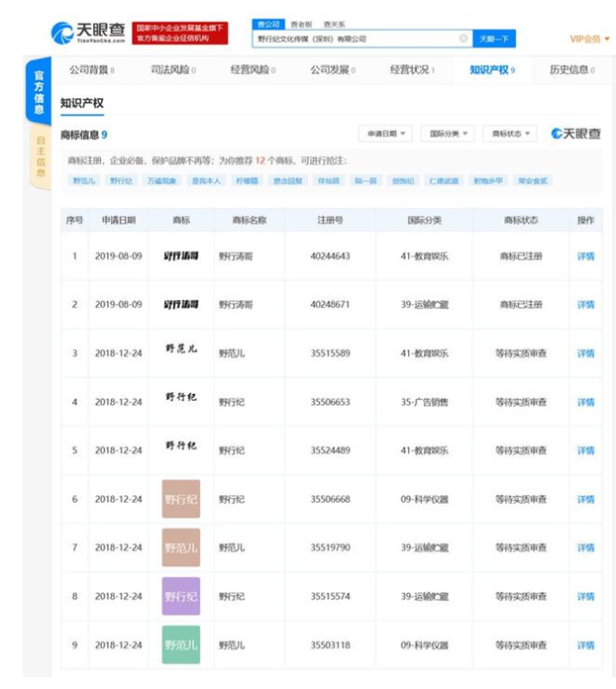Click the 商标已注册 status in row 1
Viewport: 616px width, 689px height.
(x=521, y=256)
